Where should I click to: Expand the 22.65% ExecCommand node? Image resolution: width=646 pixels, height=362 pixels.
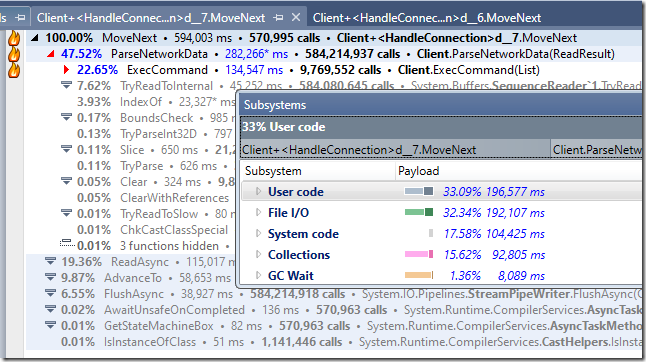click(66, 70)
